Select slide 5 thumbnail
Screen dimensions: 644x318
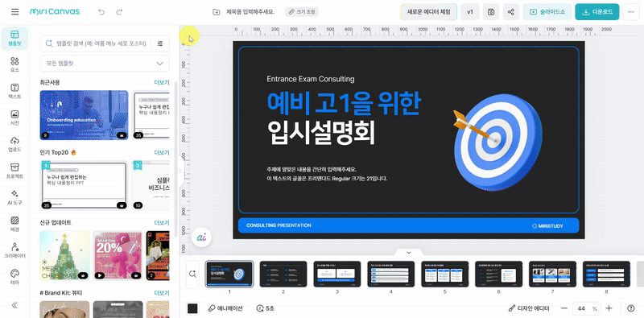445,274
